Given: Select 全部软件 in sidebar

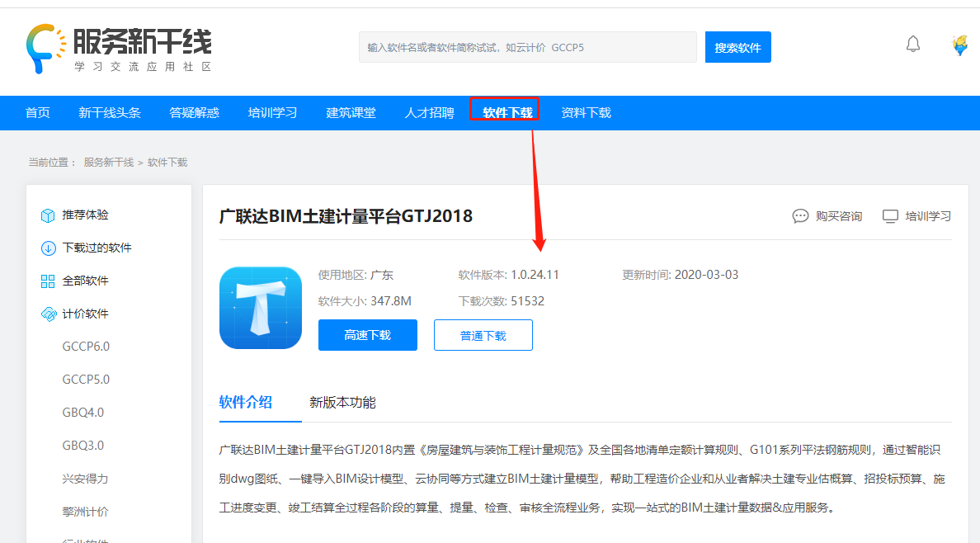Looking at the screenshot, I should (x=86, y=281).
